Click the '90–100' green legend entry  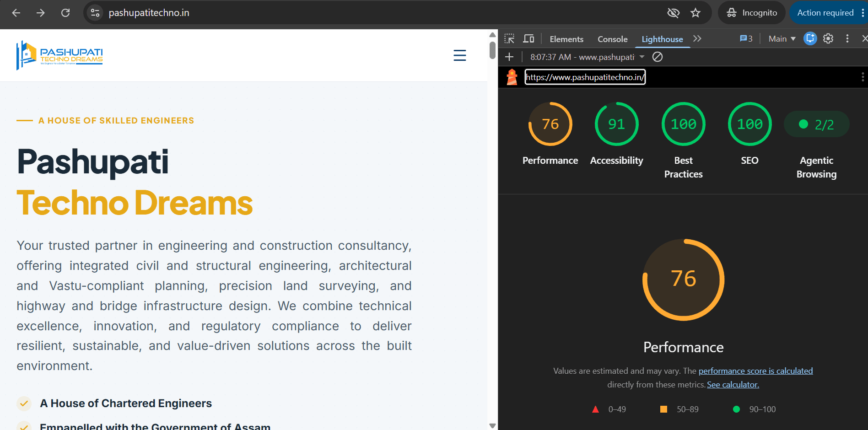(x=755, y=409)
